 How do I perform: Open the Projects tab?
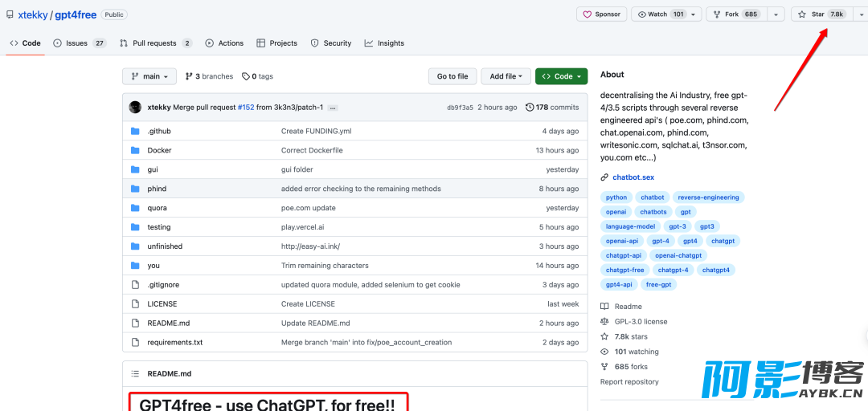[276, 43]
